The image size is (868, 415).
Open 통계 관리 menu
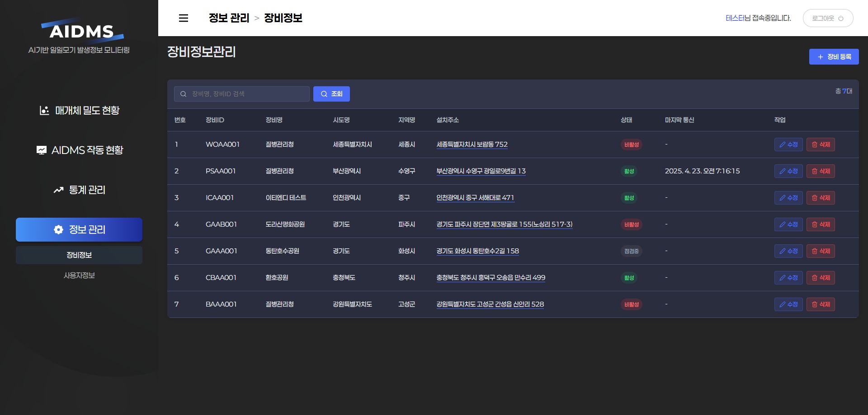pyautogui.click(x=79, y=190)
